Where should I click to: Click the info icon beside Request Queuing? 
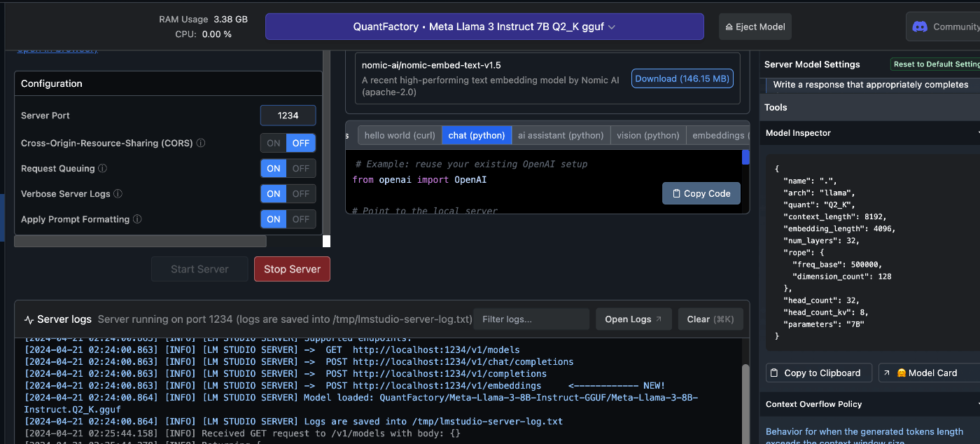[102, 168]
